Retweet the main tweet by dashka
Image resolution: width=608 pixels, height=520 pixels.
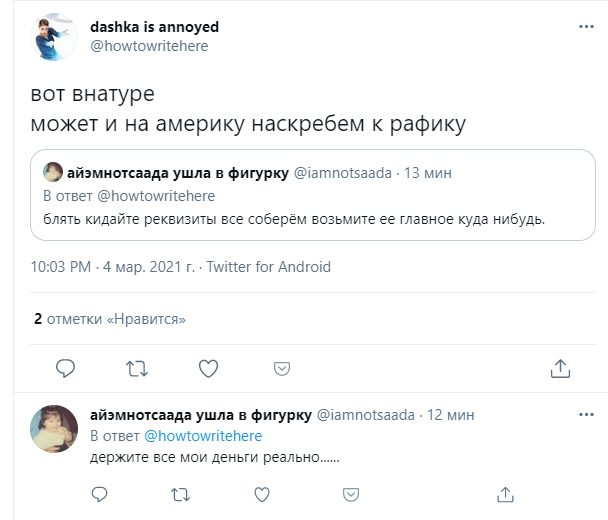coord(137,368)
